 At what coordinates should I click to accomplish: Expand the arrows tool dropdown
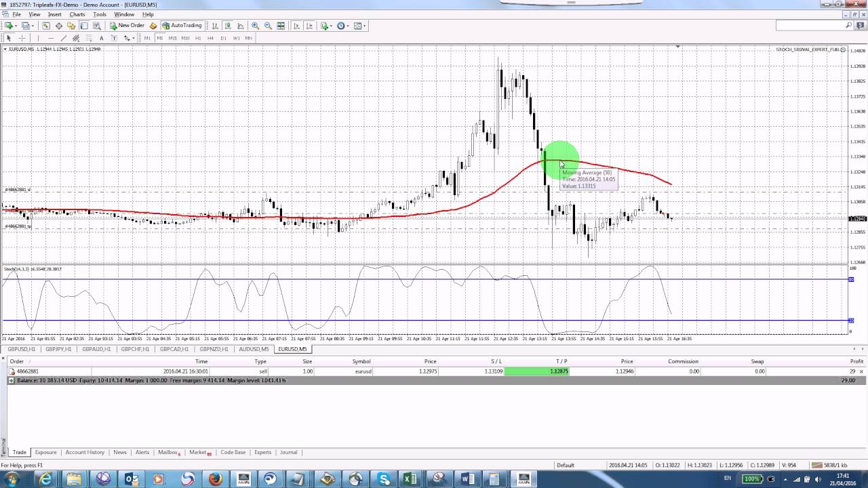coord(134,38)
